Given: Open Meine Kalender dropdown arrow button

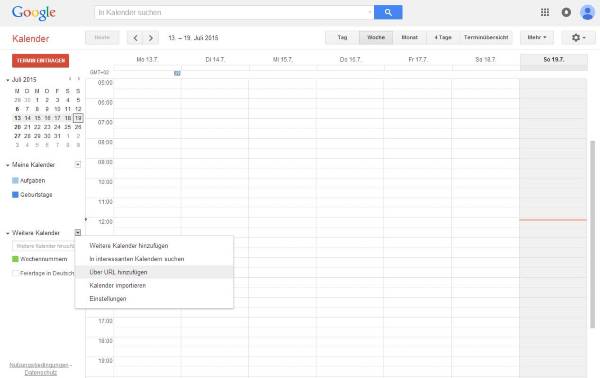Looking at the screenshot, I should (x=78, y=165).
